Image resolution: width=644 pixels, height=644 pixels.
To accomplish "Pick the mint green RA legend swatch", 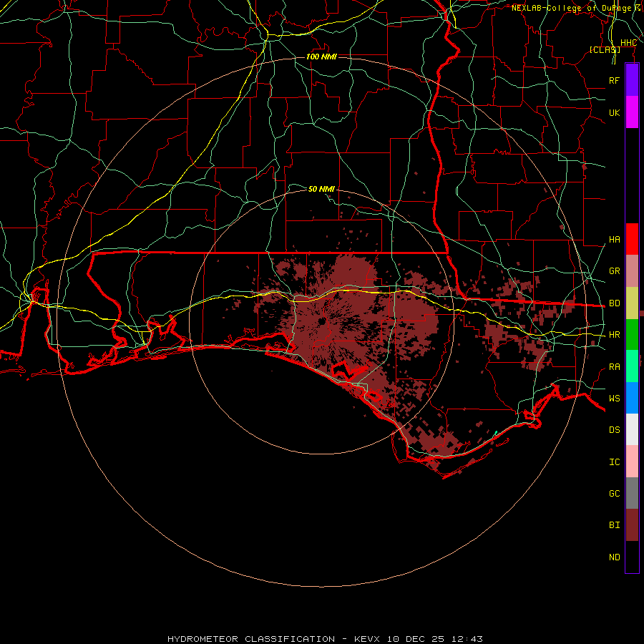I will click(632, 366).
